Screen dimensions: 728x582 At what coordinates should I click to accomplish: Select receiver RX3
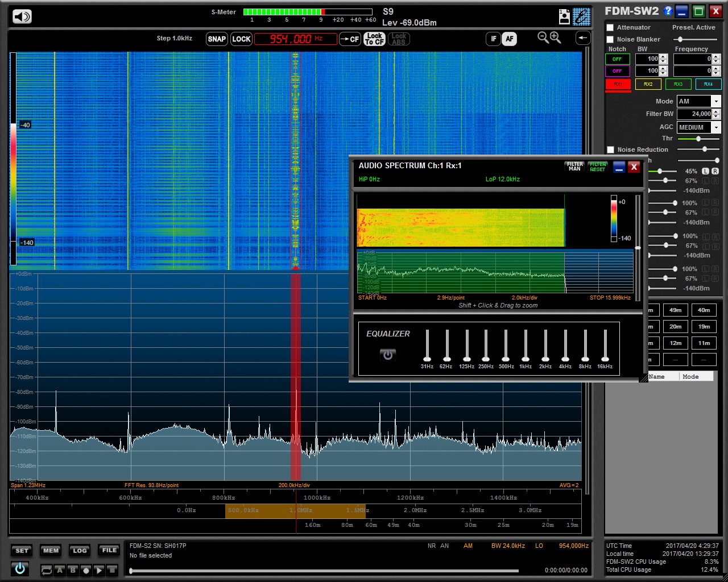[x=678, y=84]
